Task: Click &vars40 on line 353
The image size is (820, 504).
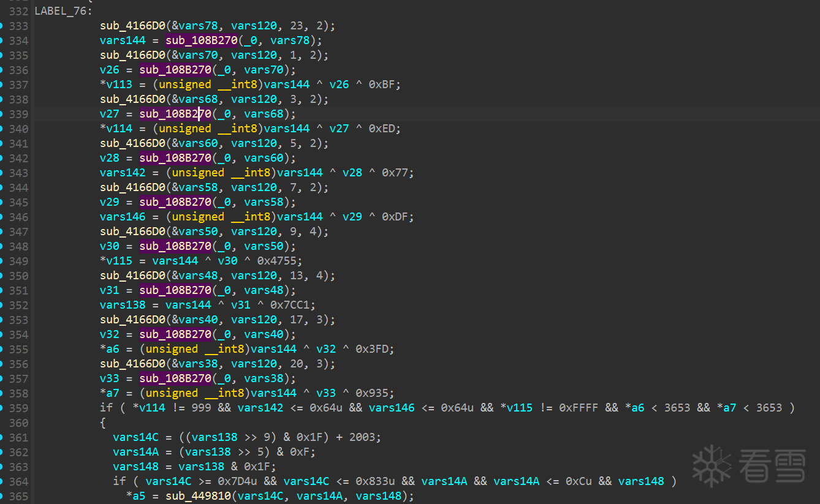Action: [x=194, y=320]
